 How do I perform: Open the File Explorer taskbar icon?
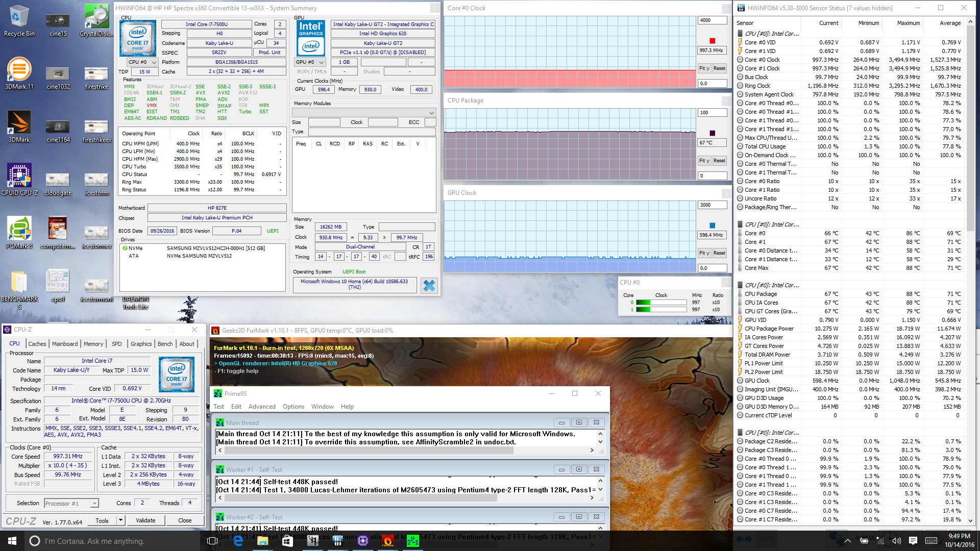262,541
